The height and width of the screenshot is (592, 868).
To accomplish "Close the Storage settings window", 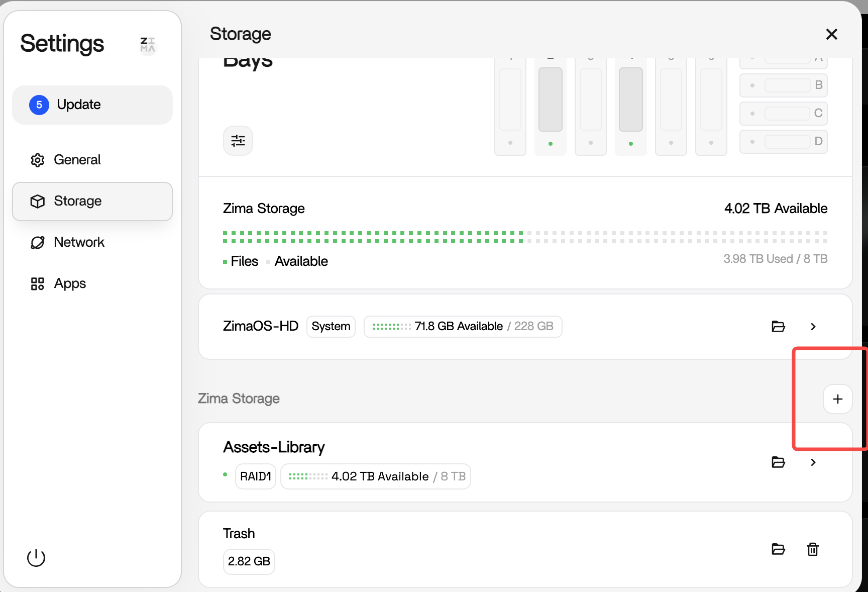I will click(831, 34).
